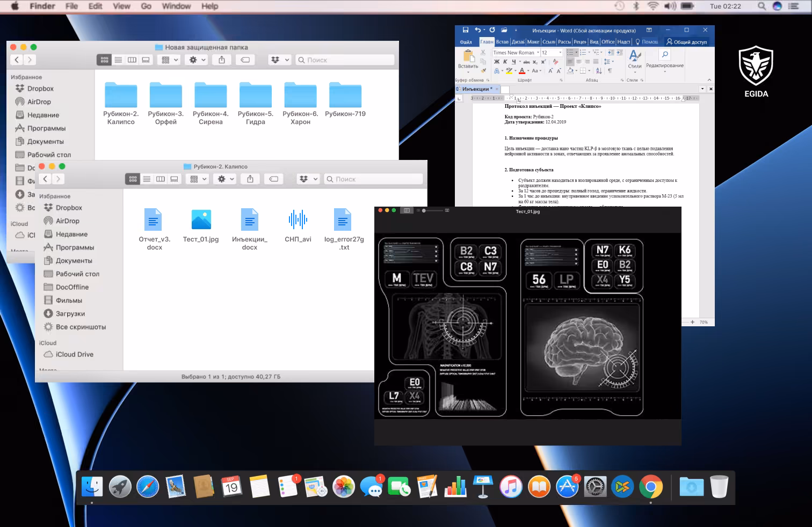Increase the font size with the larger A
This screenshot has height=527, width=812.
[x=550, y=70]
